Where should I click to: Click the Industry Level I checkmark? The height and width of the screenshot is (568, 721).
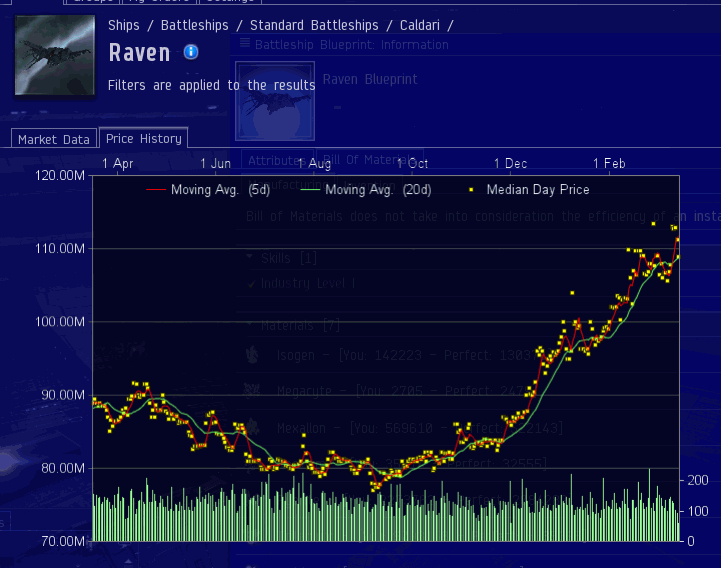[252, 284]
